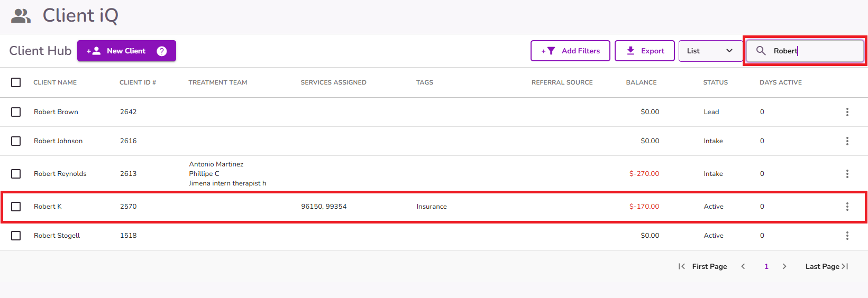The height and width of the screenshot is (298, 868).
Task: Open client Robert Reynolds
Action: (60, 174)
